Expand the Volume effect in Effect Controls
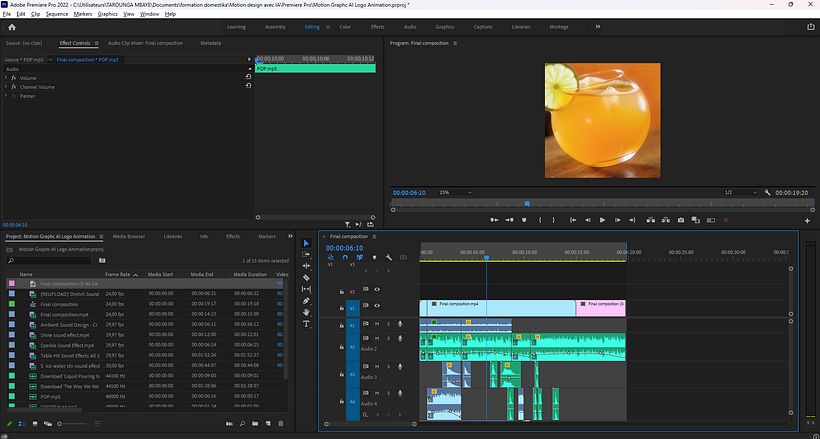Viewport: 820px width, 439px height. click(x=6, y=77)
